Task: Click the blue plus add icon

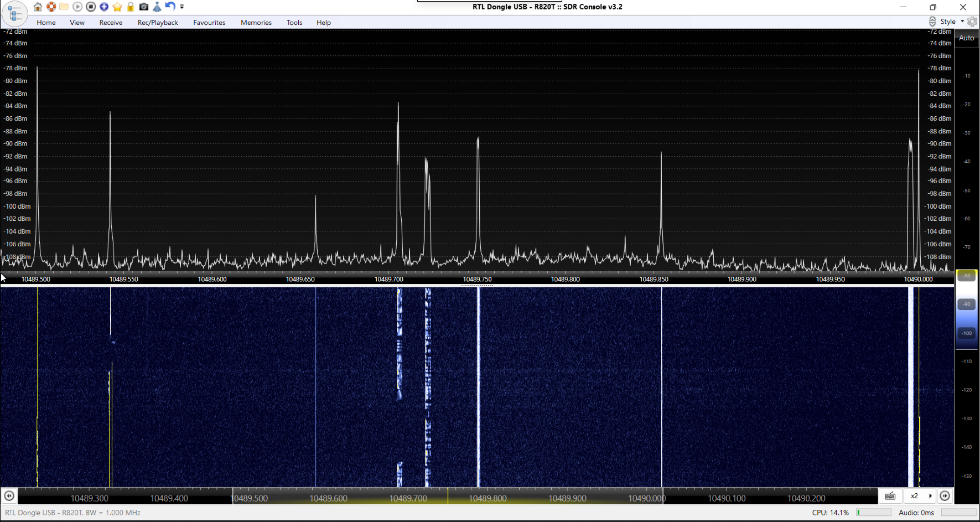Action: [104, 7]
